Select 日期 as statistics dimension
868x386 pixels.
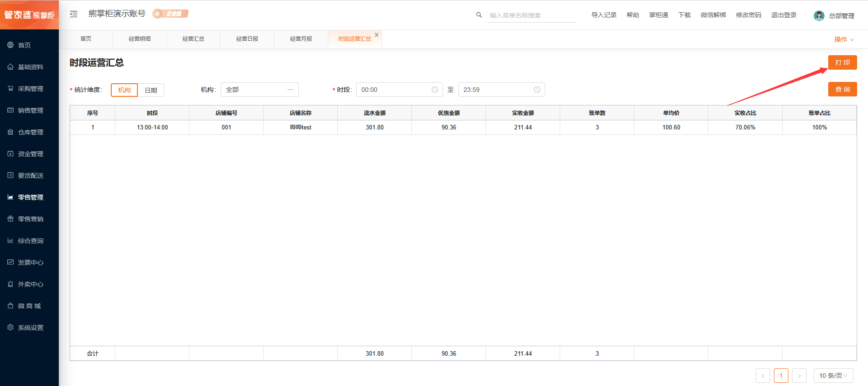pos(151,90)
